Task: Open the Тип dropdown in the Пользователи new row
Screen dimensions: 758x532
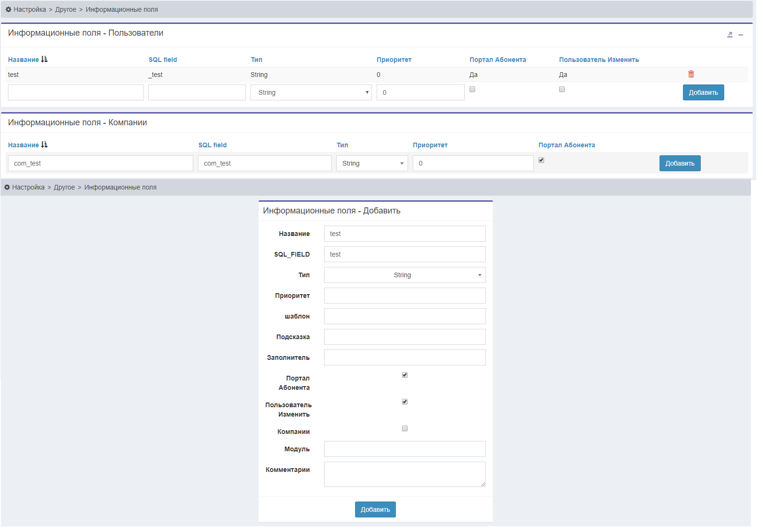Action: (311, 92)
